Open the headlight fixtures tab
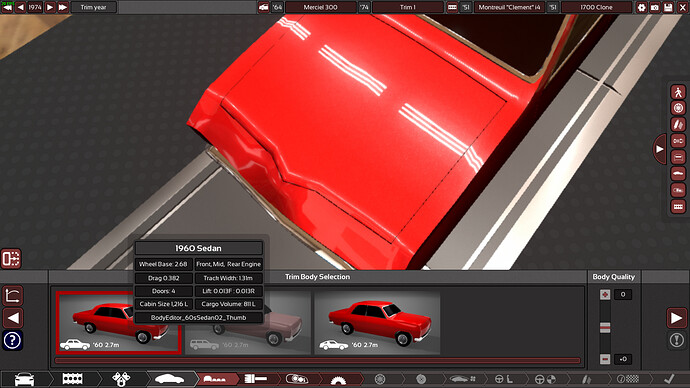This screenshot has height=388, width=690. click(x=297, y=379)
